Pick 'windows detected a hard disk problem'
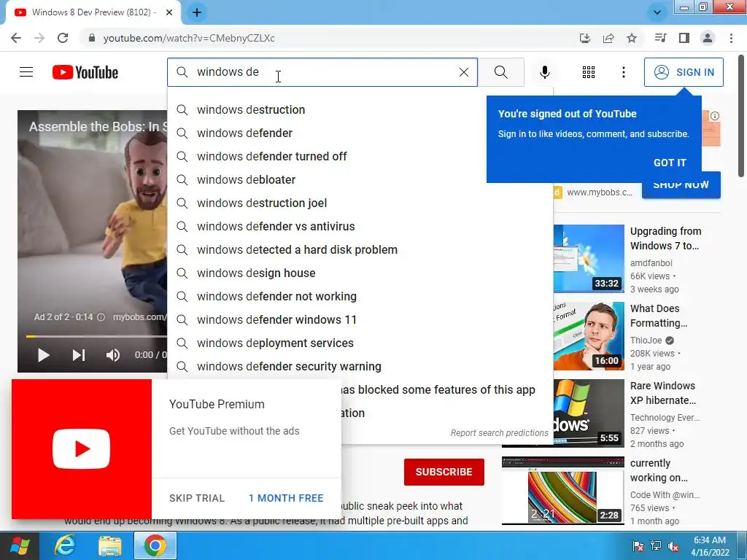 360,249
